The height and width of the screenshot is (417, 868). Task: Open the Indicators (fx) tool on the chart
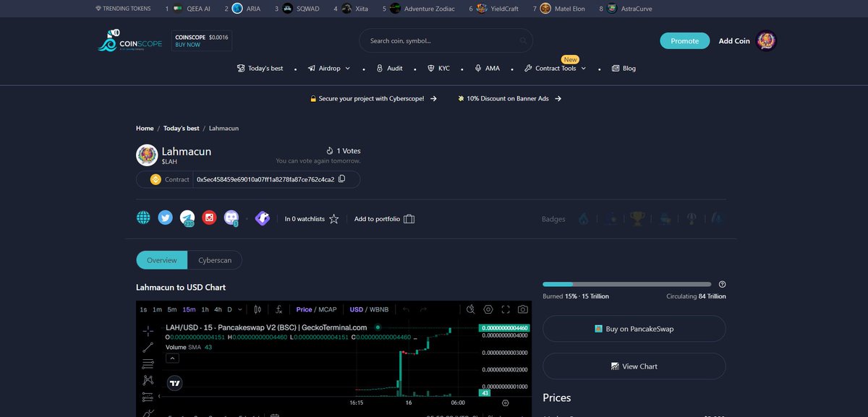(x=278, y=309)
